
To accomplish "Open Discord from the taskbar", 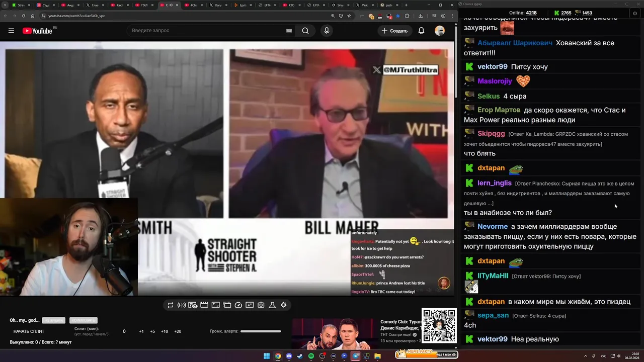I will (x=289, y=356).
